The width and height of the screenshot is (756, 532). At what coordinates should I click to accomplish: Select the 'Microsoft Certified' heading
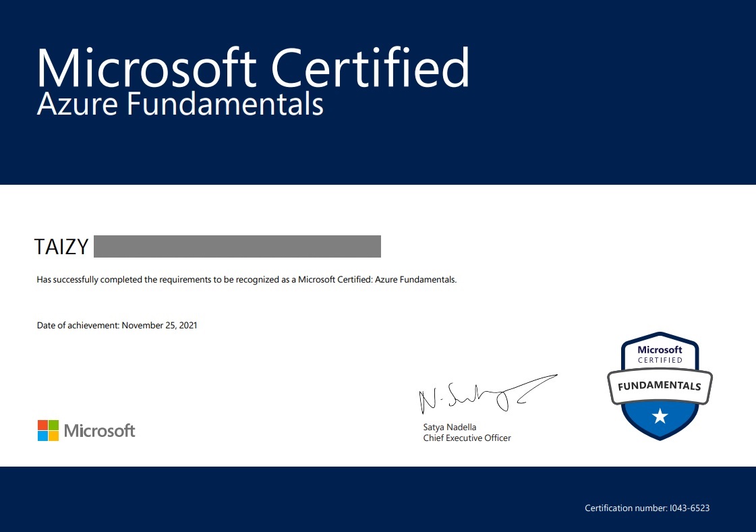click(x=253, y=67)
